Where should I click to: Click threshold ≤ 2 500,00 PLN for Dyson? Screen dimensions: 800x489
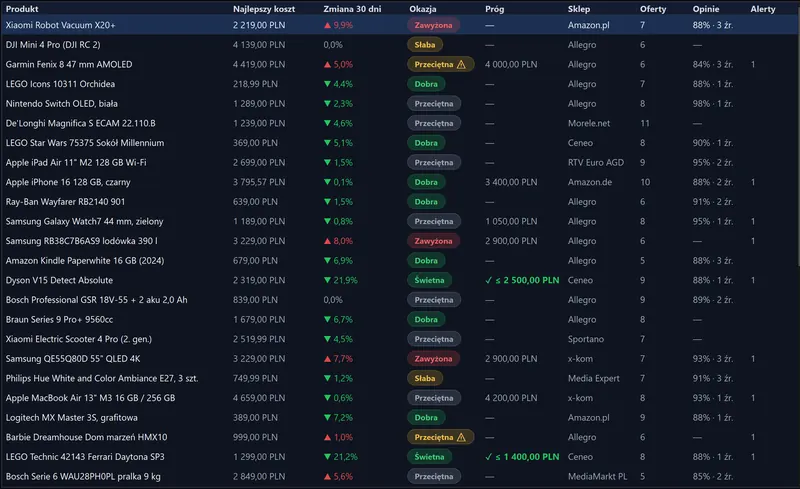tap(527, 280)
